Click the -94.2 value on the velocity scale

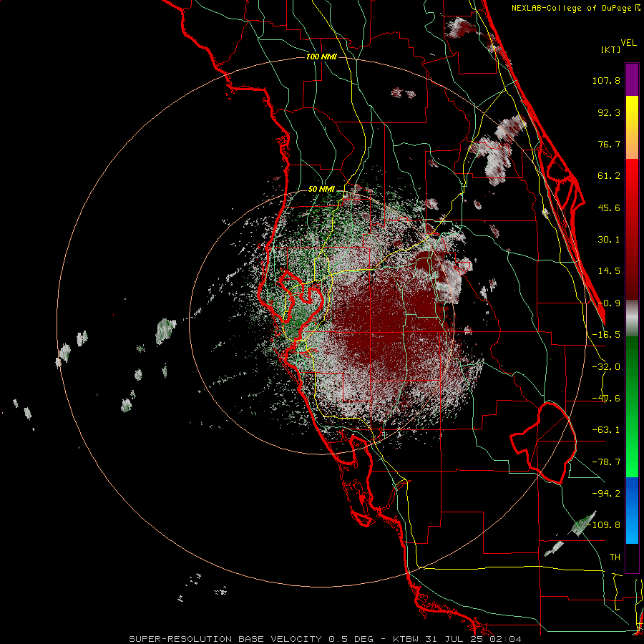606,493
